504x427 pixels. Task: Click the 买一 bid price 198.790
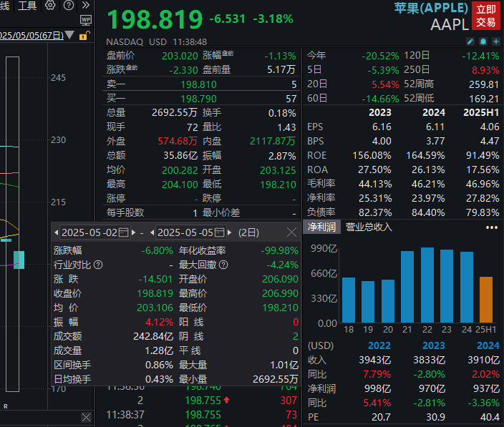tap(198, 99)
